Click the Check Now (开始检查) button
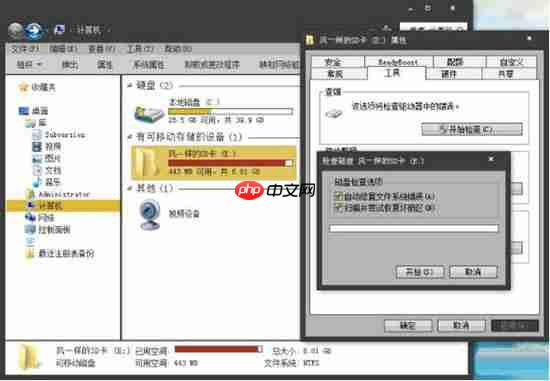This screenshot has width=550, height=381. click(x=472, y=129)
